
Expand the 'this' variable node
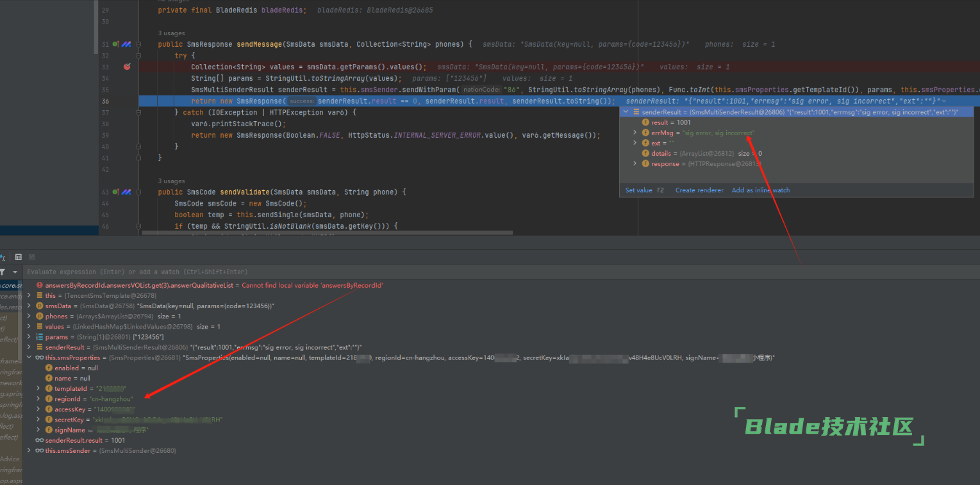[x=29, y=295]
